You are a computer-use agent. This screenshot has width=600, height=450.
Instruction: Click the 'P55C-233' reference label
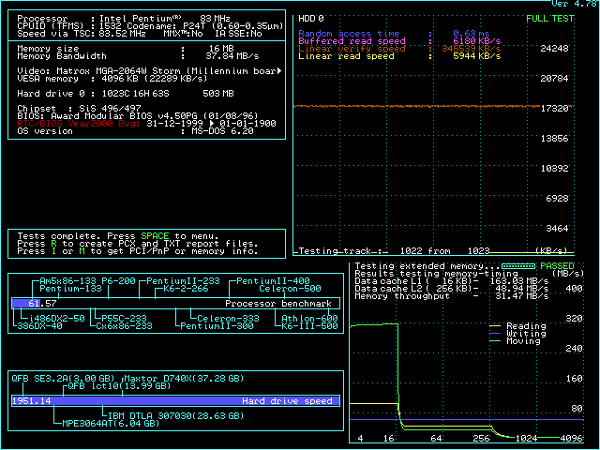point(124,319)
